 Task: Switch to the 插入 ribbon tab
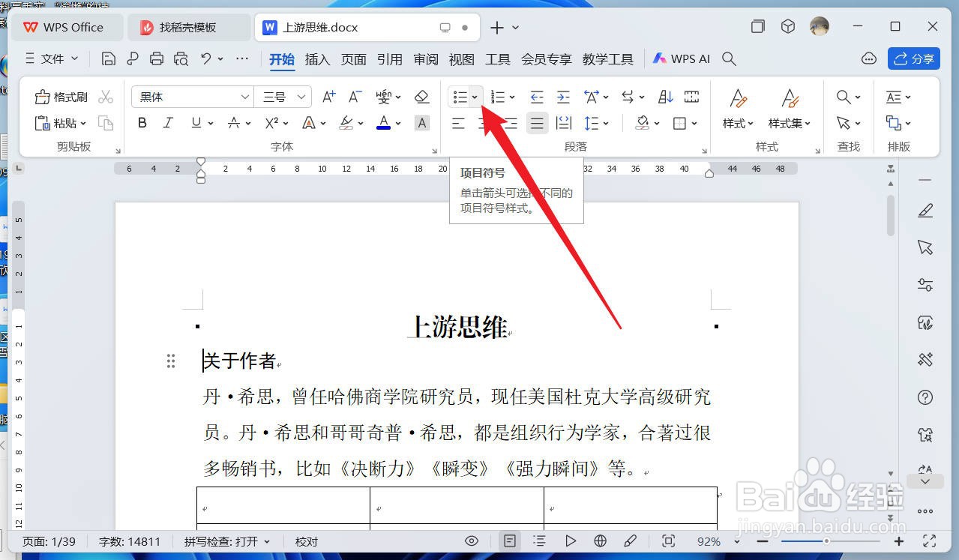[317, 59]
